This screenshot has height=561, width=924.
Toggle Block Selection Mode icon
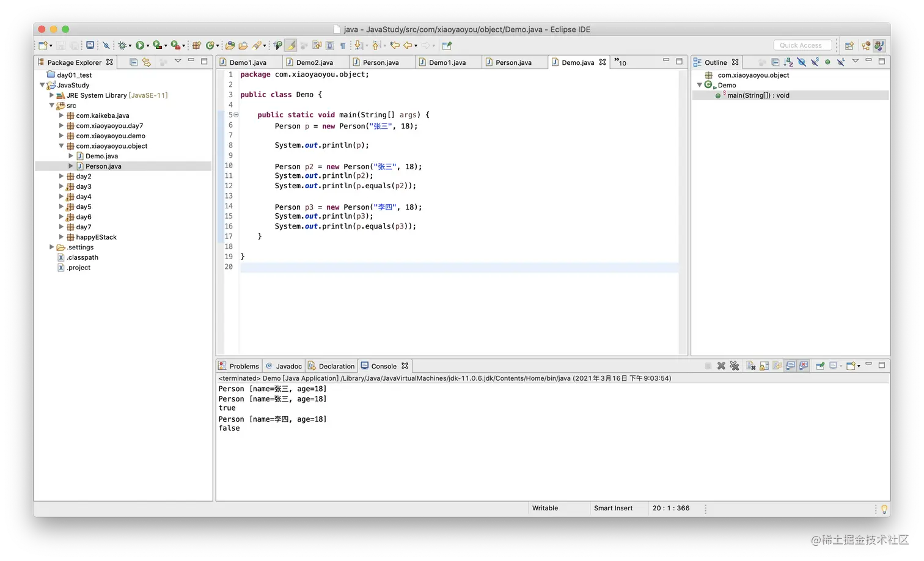[330, 45]
